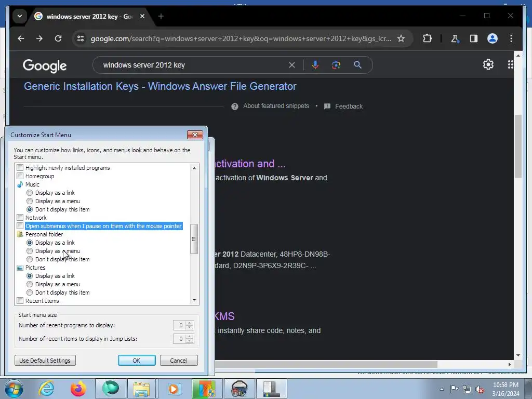Screen dimensions: 532x399
Task: Open volume mute icon in system tray
Action: (480, 390)
